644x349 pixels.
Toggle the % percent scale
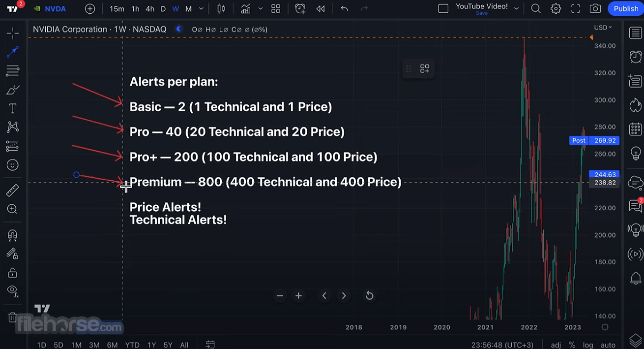[x=572, y=345]
